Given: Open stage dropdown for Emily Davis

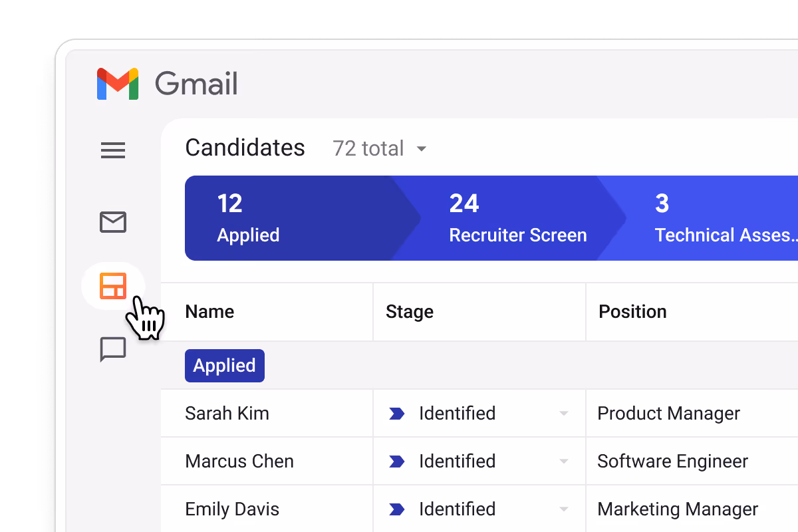Looking at the screenshot, I should pos(564,509).
